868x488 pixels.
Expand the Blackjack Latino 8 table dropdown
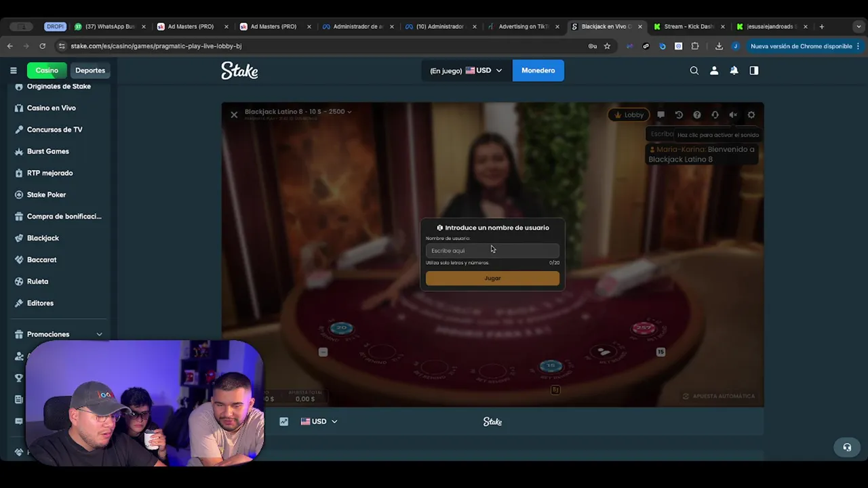[x=298, y=111]
